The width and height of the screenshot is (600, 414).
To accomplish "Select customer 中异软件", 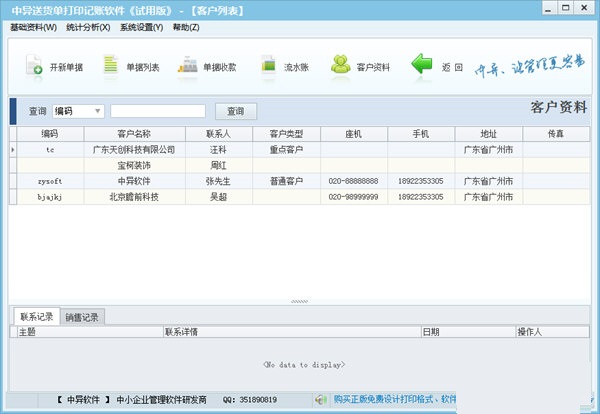I will [x=134, y=181].
